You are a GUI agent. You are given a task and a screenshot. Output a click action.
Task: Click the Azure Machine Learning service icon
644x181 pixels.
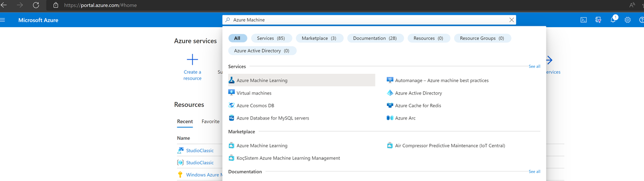(x=232, y=80)
